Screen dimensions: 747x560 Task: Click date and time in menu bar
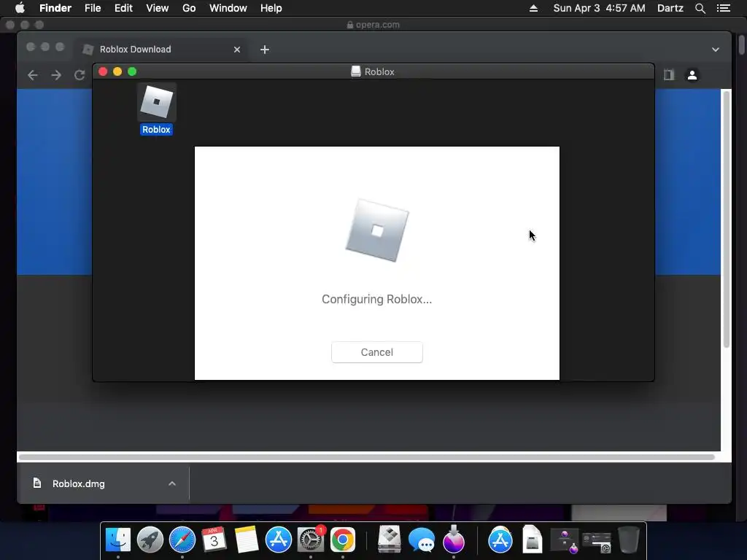click(600, 8)
